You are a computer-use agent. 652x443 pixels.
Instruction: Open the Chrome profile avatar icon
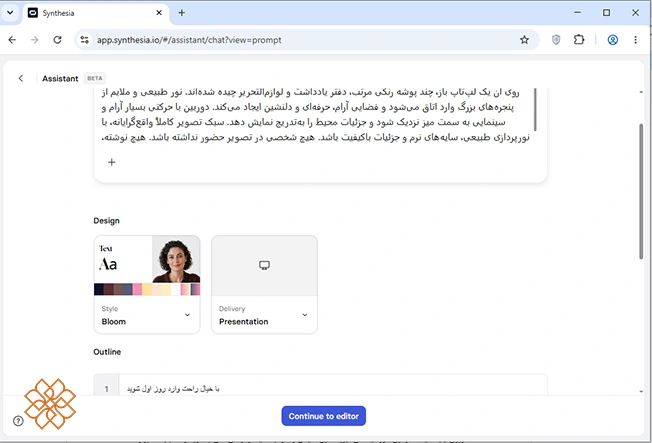click(x=612, y=40)
